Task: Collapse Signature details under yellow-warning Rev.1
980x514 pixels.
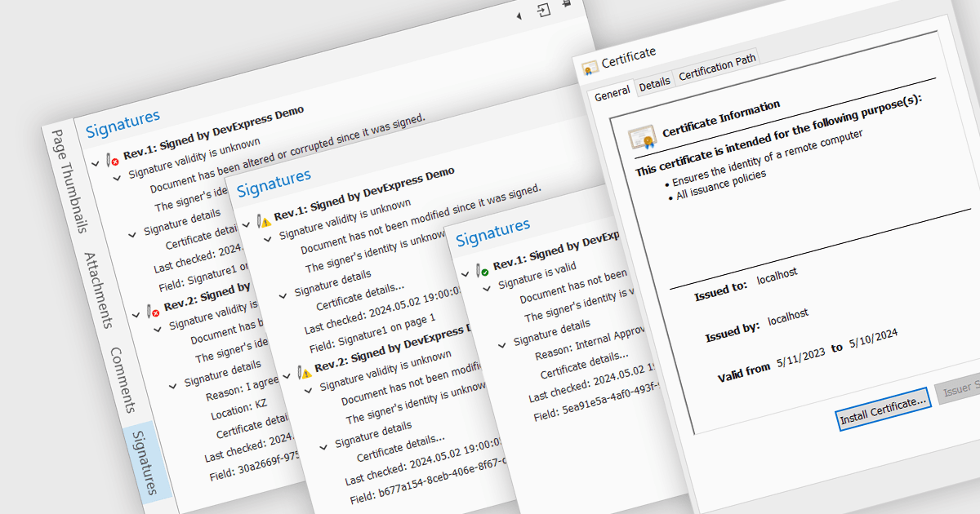Action: (x=283, y=295)
